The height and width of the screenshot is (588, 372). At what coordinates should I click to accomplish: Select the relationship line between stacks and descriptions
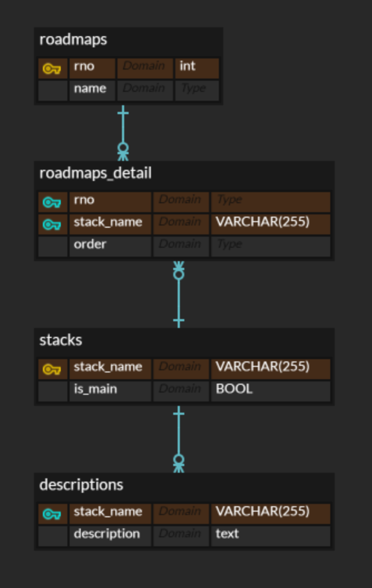tap(179, 437)
